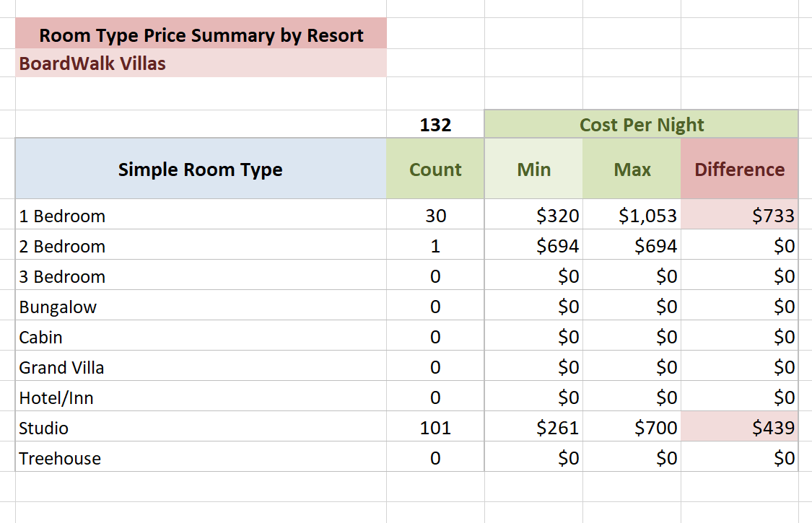Click the Treehouse row label cell

pos(60,458)
